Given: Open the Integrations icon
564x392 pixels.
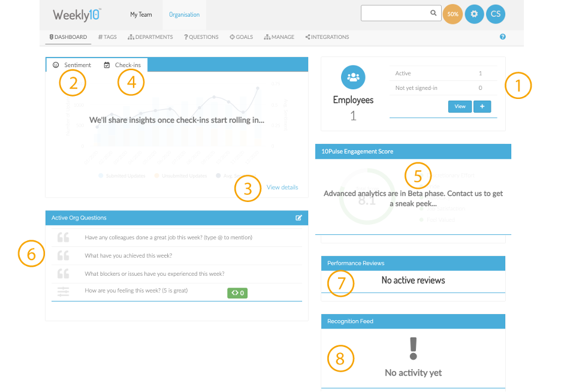Looking at the screenshot, I should click(x=307, y=37).
